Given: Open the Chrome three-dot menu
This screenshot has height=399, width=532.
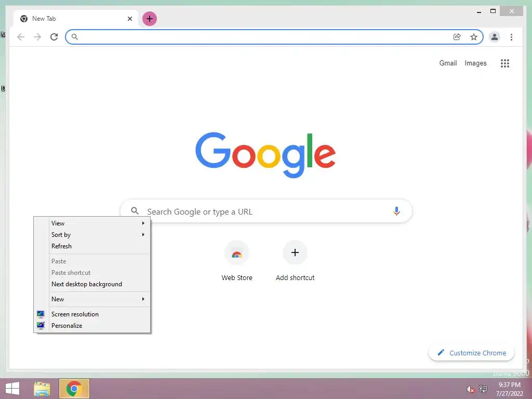Looking at the screenshot, I should [511, 37].
